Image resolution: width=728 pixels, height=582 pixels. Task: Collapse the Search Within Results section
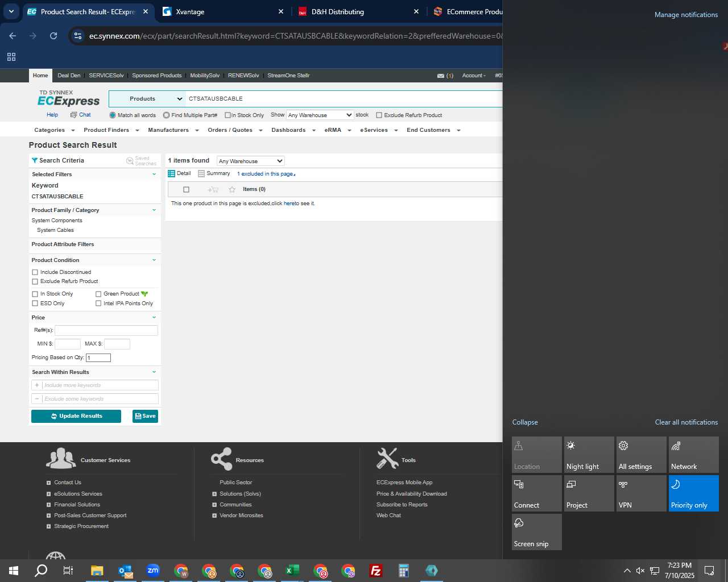pyautogui.click(x=154, y=372)
